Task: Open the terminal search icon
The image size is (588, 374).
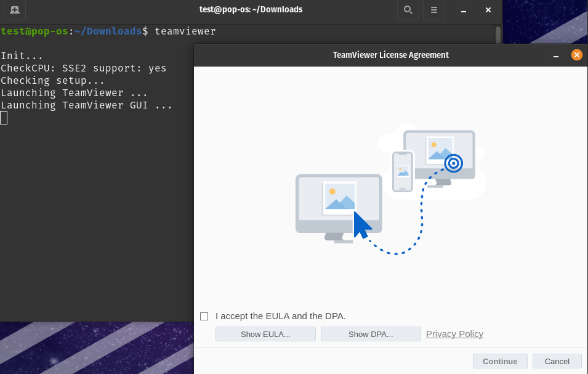Action: point(408,10)
